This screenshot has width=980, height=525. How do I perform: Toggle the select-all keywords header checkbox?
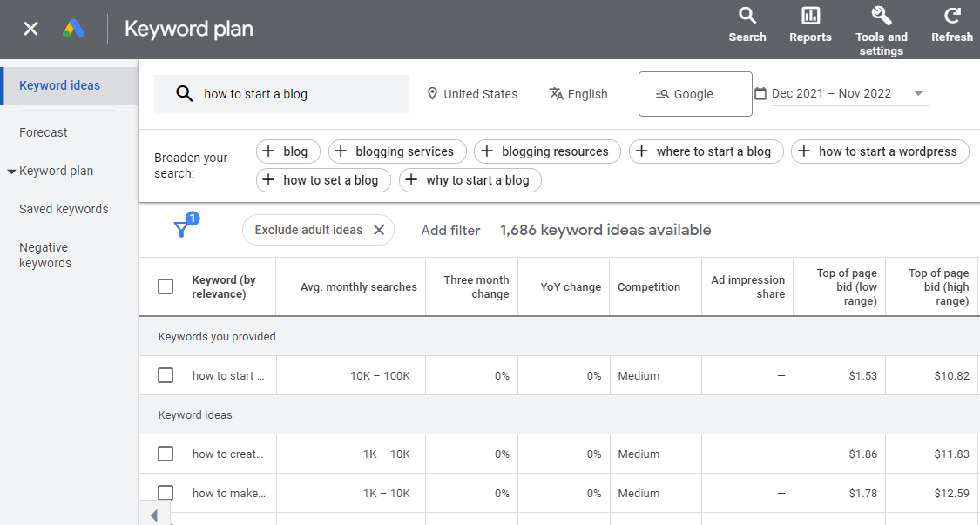pos(166,286)
